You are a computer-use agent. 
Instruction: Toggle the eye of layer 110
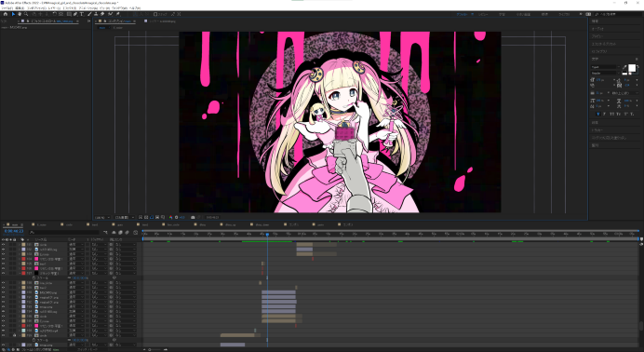coord(4,292)
